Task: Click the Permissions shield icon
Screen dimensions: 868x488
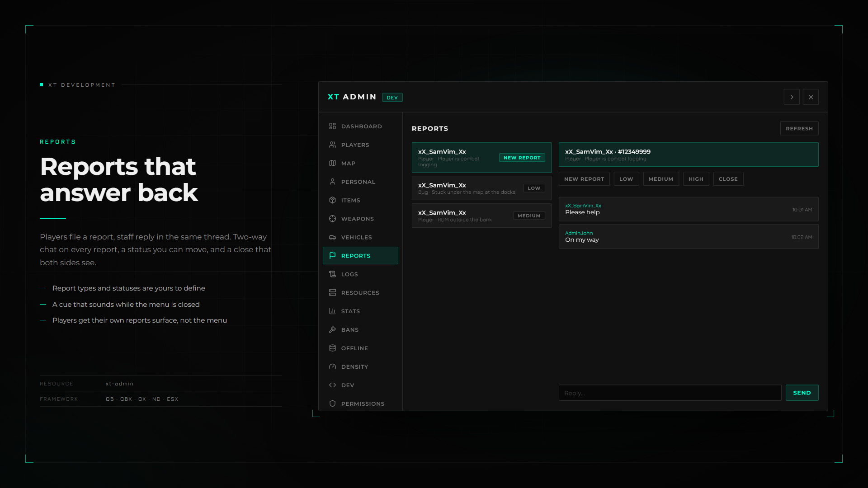Action: [332, 404]
